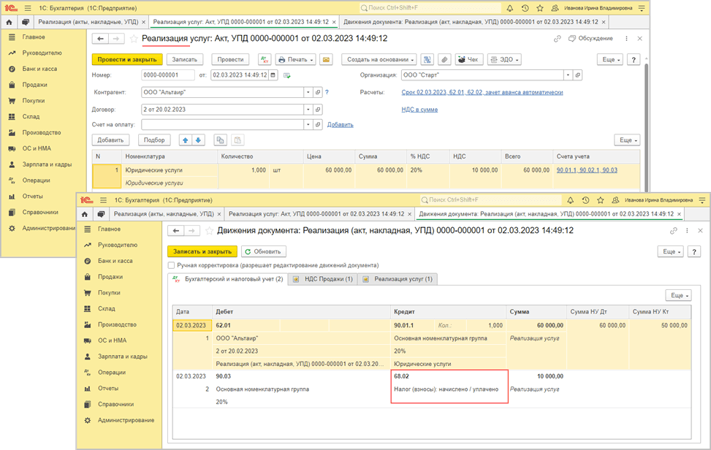Open the history clock icon in top bar
The image size is (711, 450).
pyautogui.click(x=525, y=8)
